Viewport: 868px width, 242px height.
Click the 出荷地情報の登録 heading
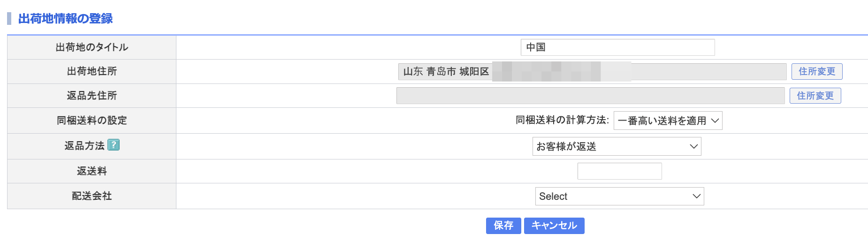(66, 18)
